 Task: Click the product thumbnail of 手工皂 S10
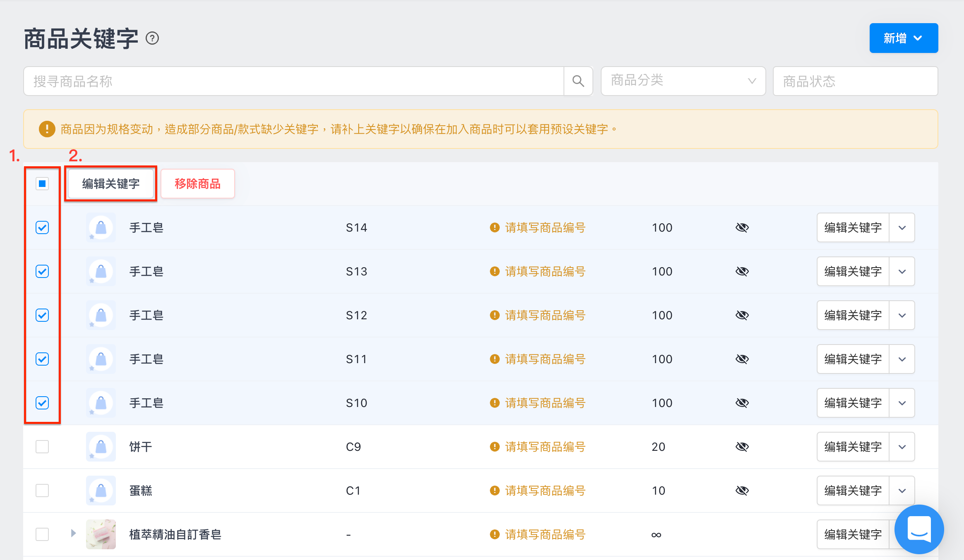point(101,403)
